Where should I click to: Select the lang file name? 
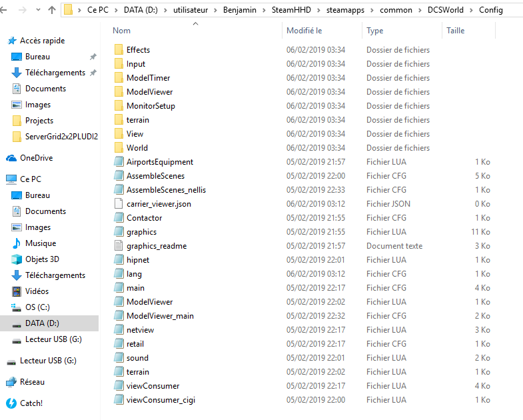point(134,274)
